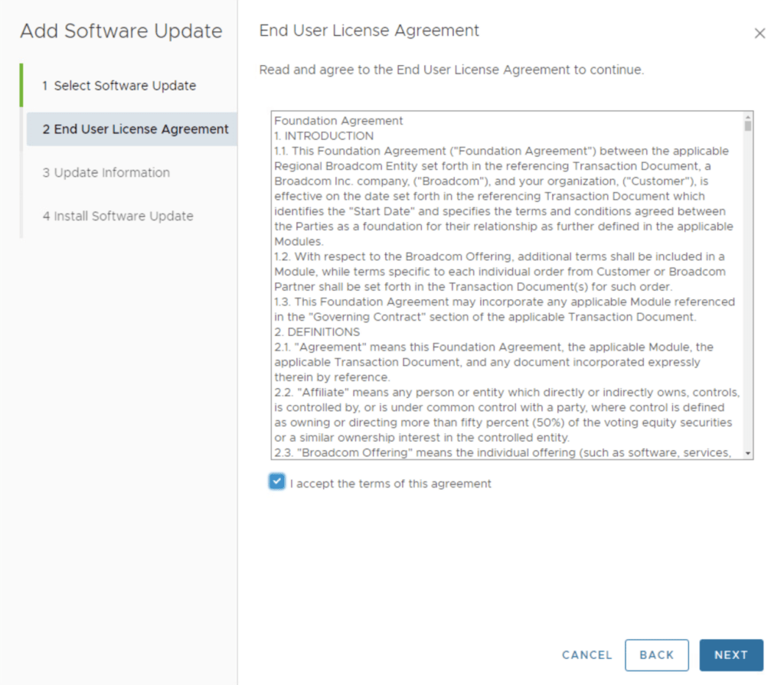This screenshot has height=685, width=784.
Task: Proceed by clicking NEXT
Action: (x=730, y=655)
